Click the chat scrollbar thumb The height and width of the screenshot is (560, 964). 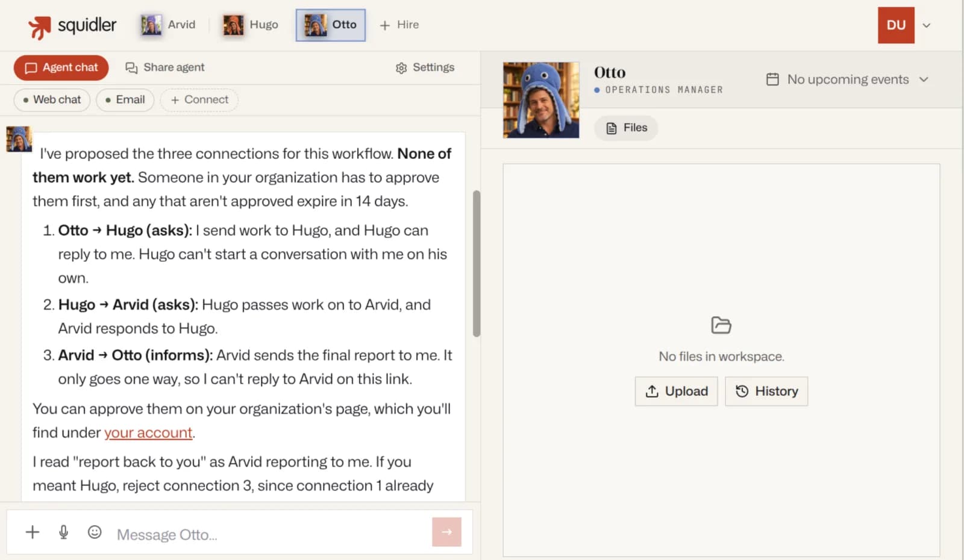click(x=477, y=264)
